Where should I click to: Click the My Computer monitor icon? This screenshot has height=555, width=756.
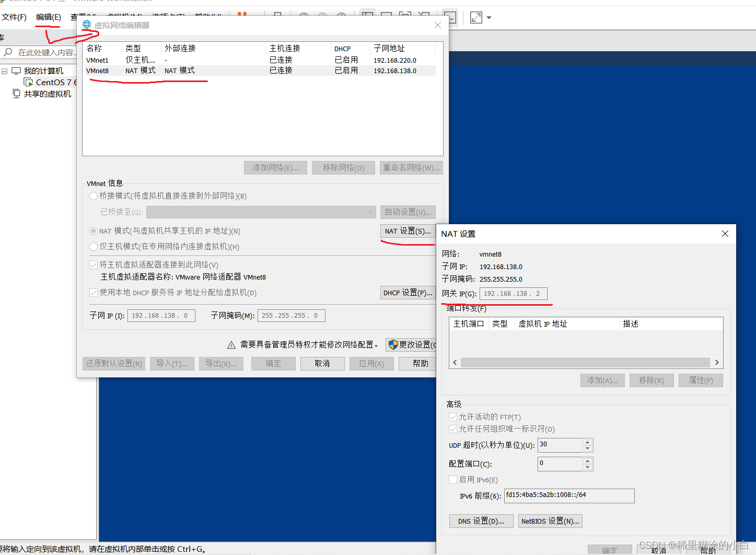(x=16, y=71)
